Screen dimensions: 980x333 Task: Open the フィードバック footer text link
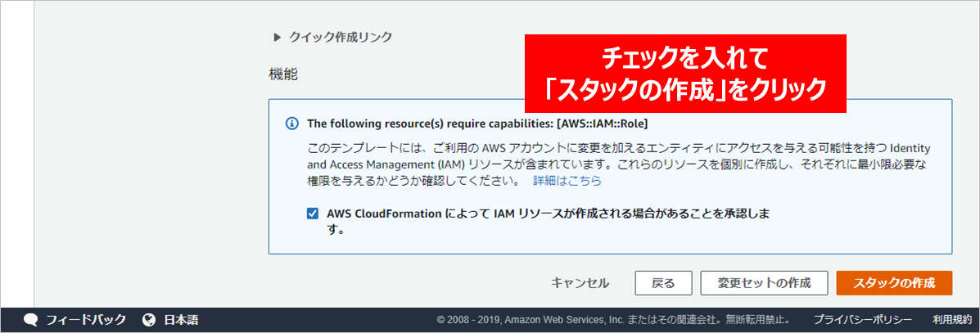point(86,320)
